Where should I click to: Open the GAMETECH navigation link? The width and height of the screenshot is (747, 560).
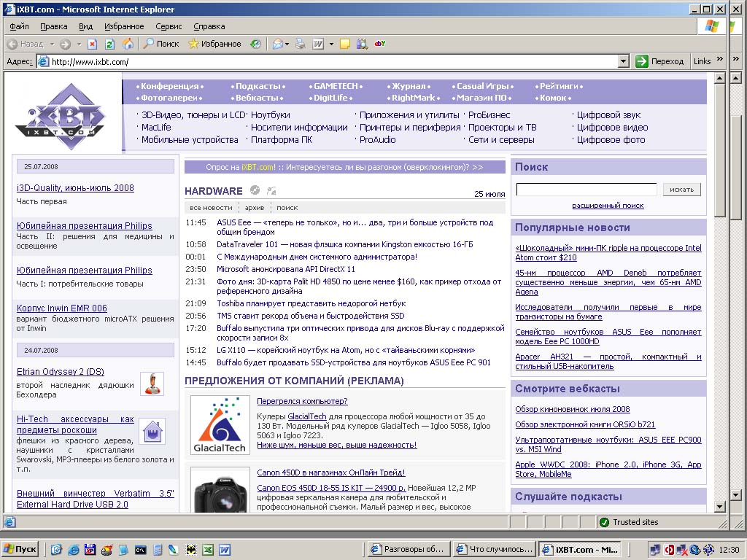[x=336, y=86]
